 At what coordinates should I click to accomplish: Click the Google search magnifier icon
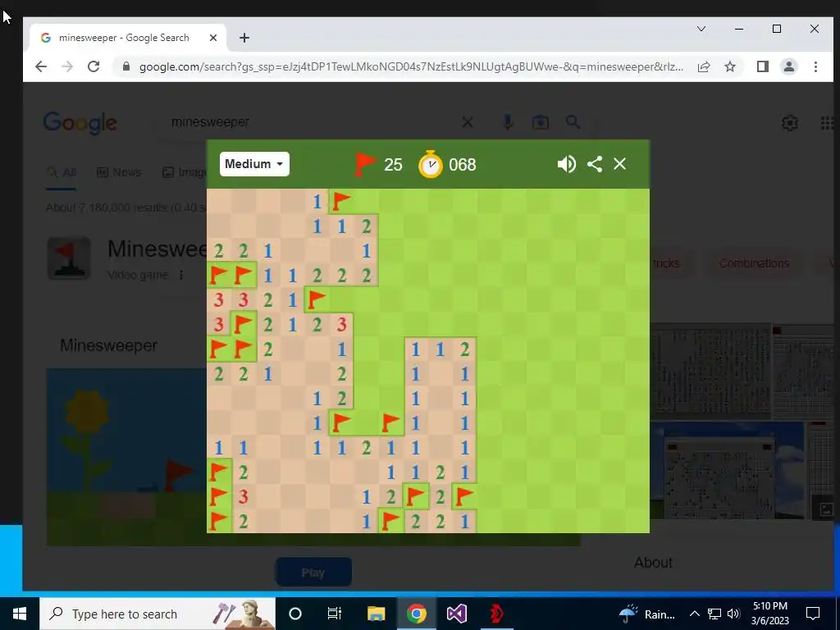(573, 122)
